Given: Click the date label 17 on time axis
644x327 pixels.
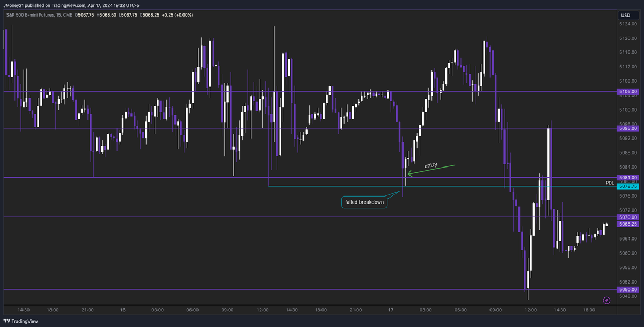Looking at the screenshot, I should coord(391,310).
